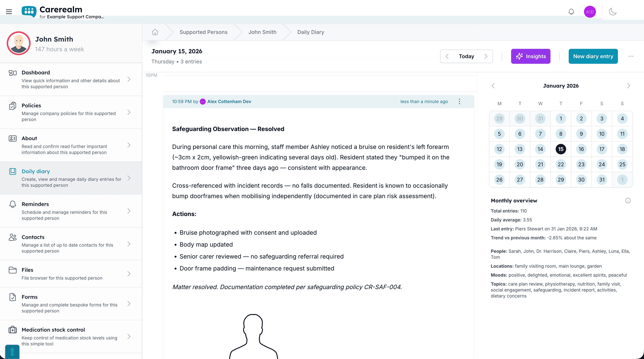Viewport: 644px width, 359px height.
Task: Click 'Daily average: 3.55' line
Action: pos(511,220)
